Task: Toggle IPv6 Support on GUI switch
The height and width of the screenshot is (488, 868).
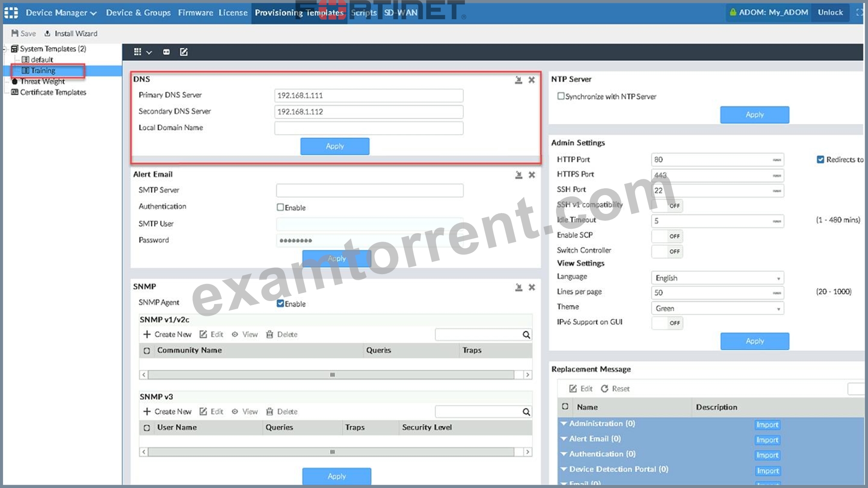Action: click(667, 323)
